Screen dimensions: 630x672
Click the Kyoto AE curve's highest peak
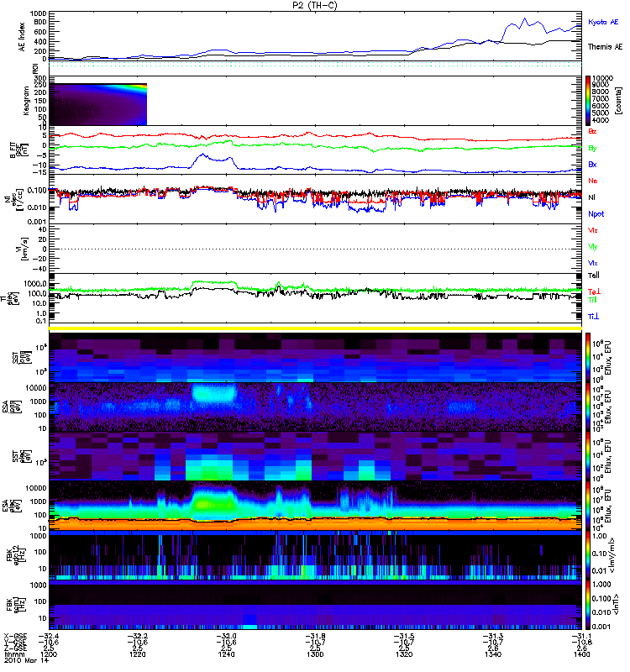[x=524, y=19]
